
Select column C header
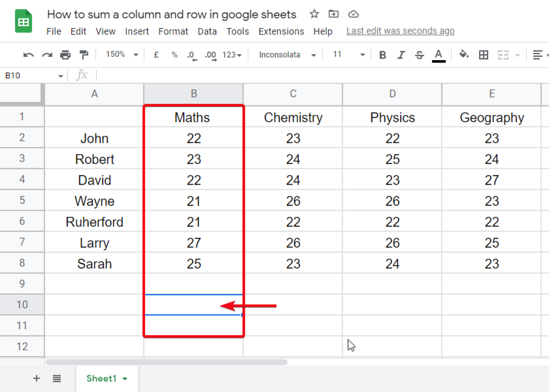pyautogui.click(x=293, y=94)
